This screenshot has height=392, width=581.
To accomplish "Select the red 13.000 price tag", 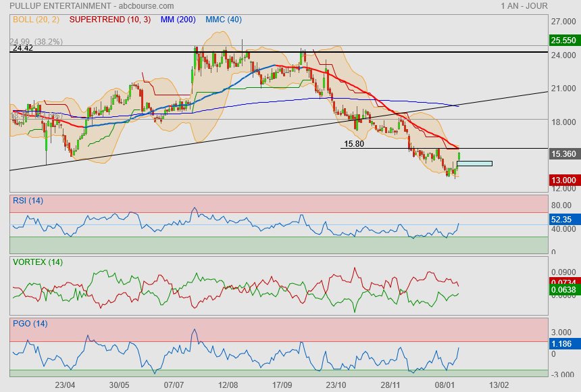I will point(563,180).
